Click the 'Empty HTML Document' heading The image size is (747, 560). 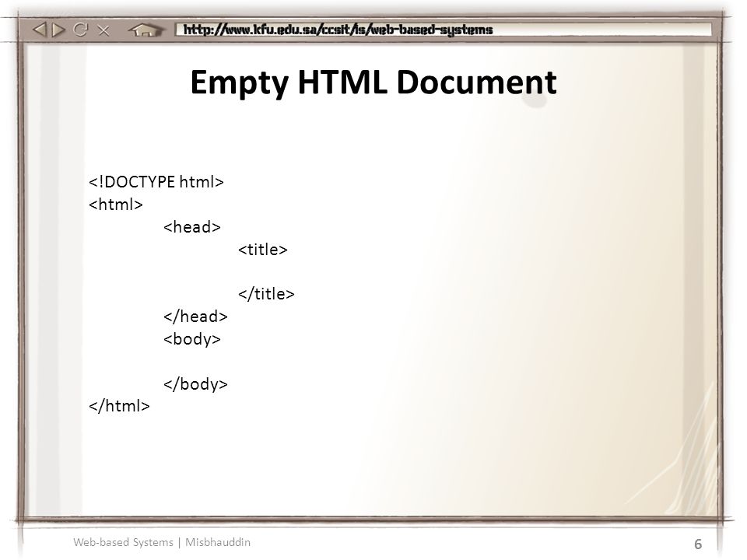pyautogui.click(x=373, y=82)
